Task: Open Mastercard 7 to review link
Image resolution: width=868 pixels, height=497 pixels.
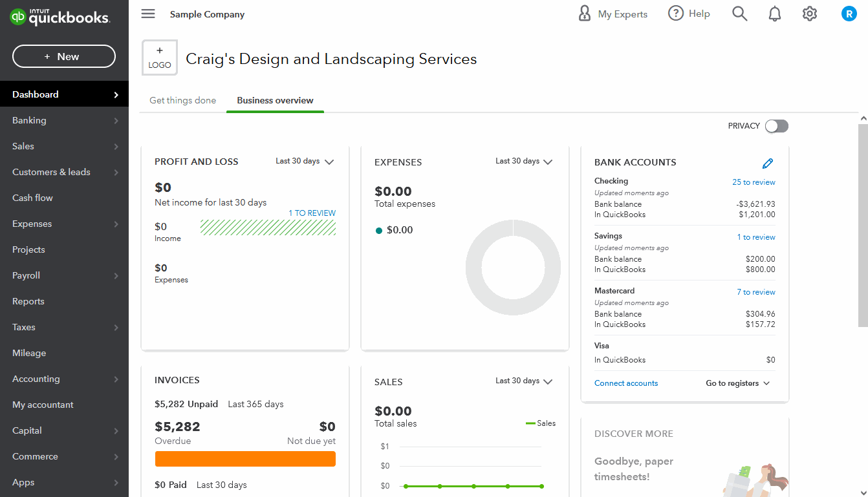Action: (x=756, y=292)
